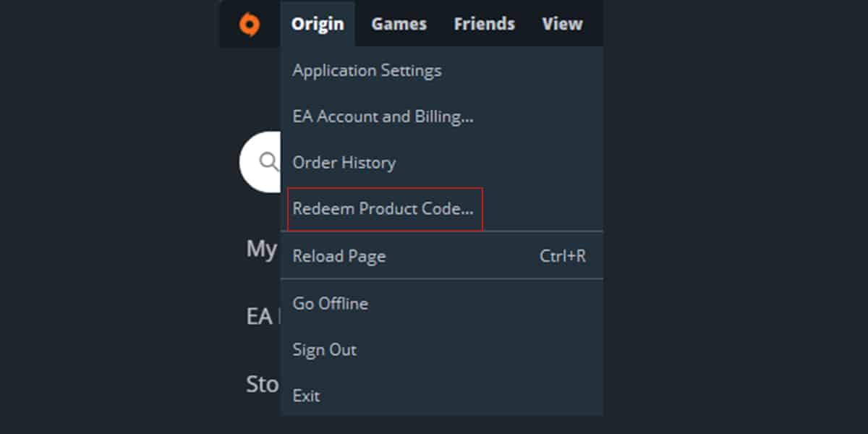Reload the current page
This screenshot has height=434, width=868.
point(339,255)
